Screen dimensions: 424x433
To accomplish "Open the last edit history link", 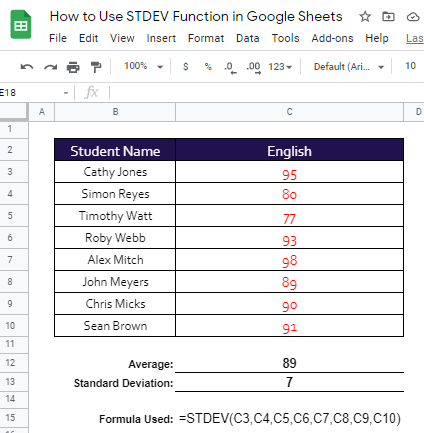I will click(415, 38).
